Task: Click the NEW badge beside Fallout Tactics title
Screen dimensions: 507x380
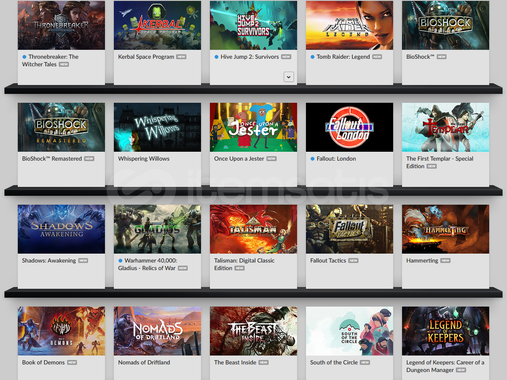Action: [x=353, y=260]
